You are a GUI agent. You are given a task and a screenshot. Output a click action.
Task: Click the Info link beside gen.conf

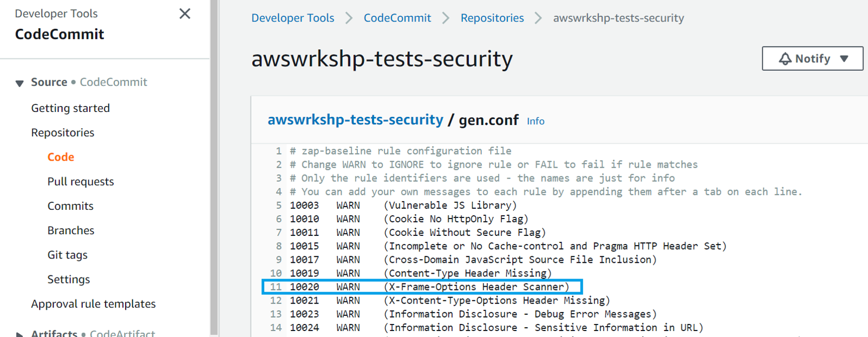tap(536, 121)
